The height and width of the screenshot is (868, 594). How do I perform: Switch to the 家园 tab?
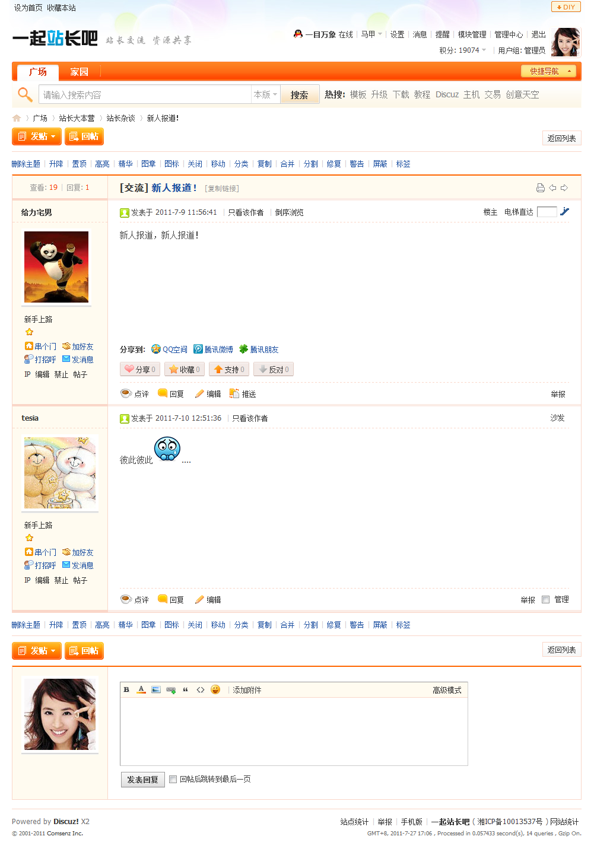[79, 72]
